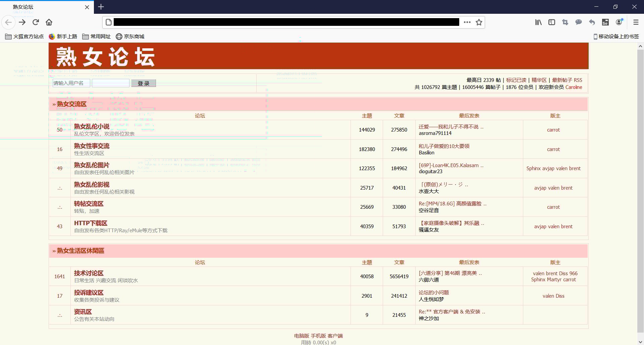
Task: Focus the 请输入用户名 username field
Action: click(71, 83)
